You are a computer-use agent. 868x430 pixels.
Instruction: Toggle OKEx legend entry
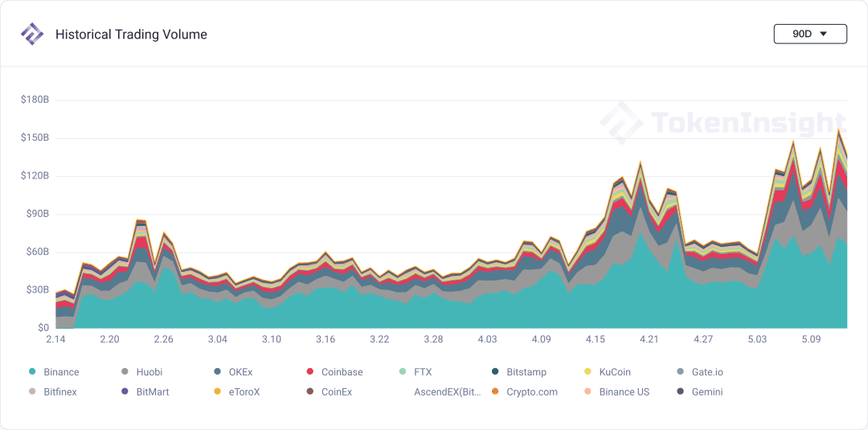[x=233, y=372]
